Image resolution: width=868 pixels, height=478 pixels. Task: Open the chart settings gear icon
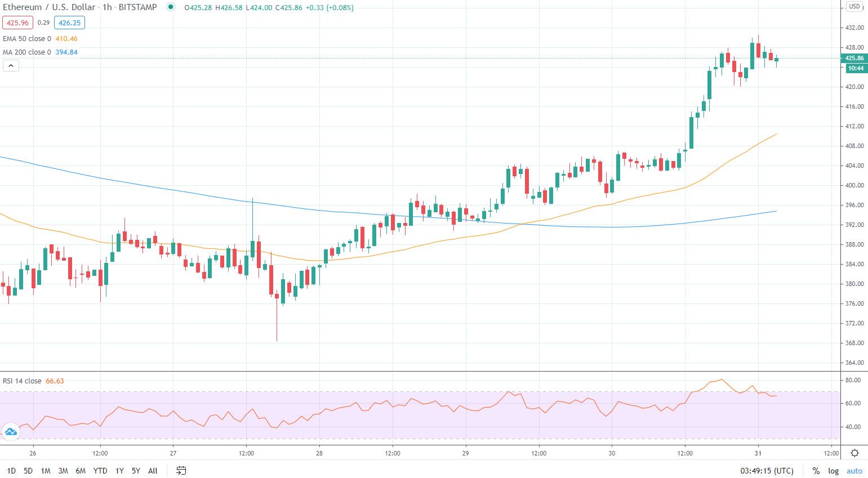click(x=856, y=453)
